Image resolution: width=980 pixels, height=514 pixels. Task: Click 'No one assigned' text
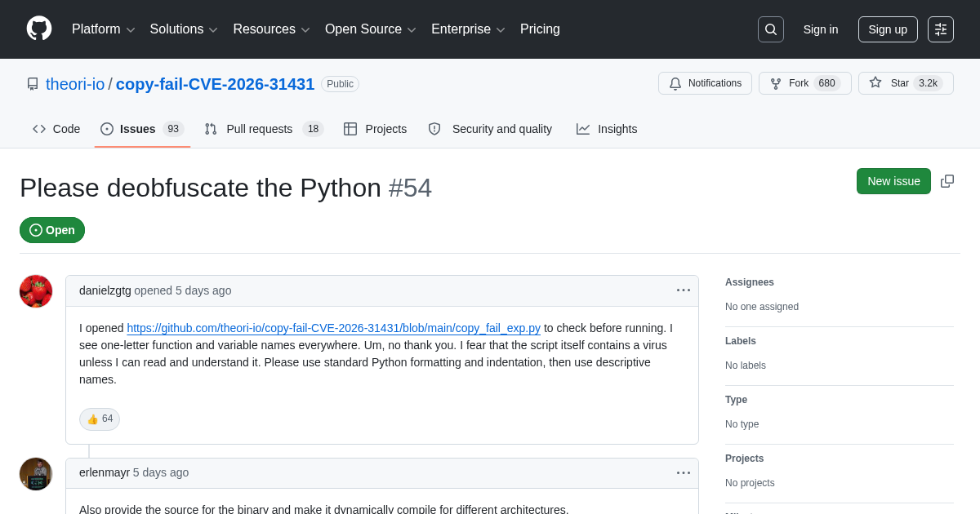tap(762, 307)
